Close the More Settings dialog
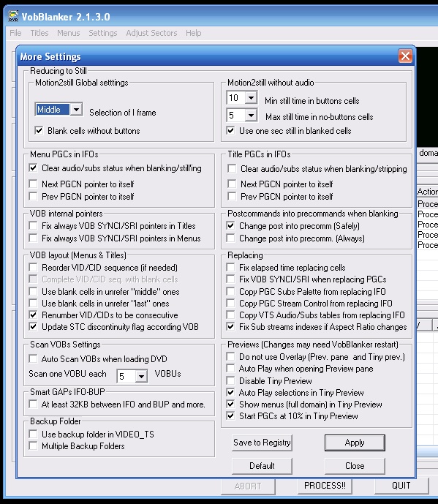Viewport: 438px width, 504px height. 405,56
